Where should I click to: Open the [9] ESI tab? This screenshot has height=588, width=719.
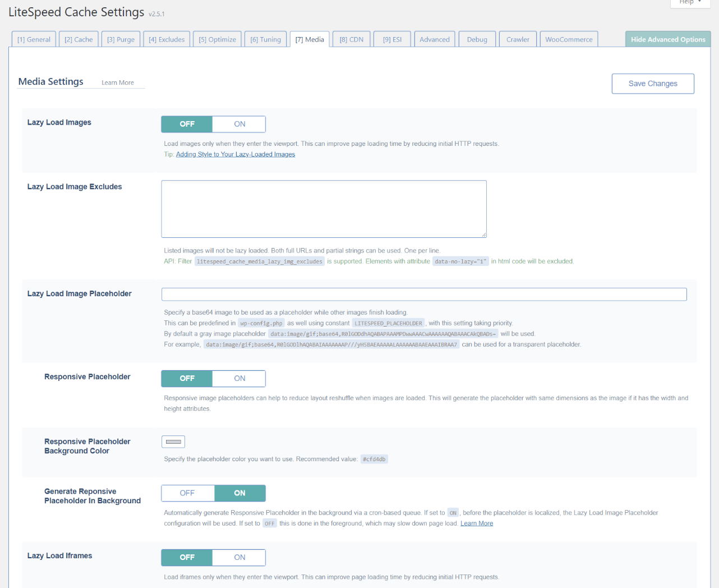point(392,39)
